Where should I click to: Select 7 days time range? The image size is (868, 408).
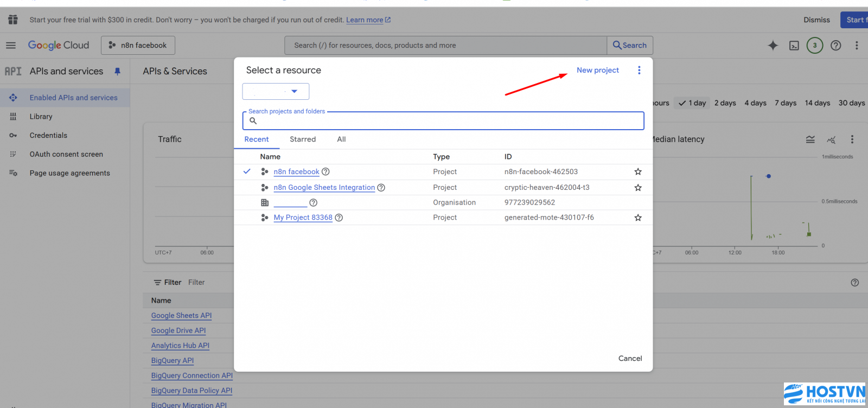click(786, 103)
